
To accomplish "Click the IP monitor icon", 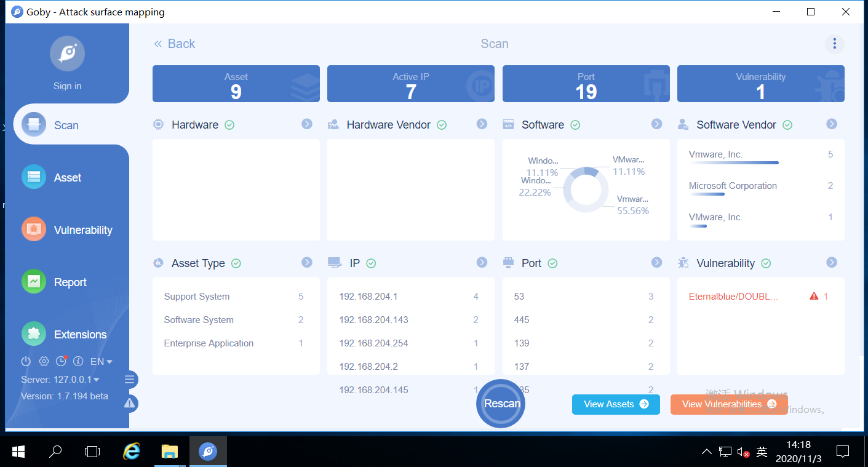I will pos(335,263).
